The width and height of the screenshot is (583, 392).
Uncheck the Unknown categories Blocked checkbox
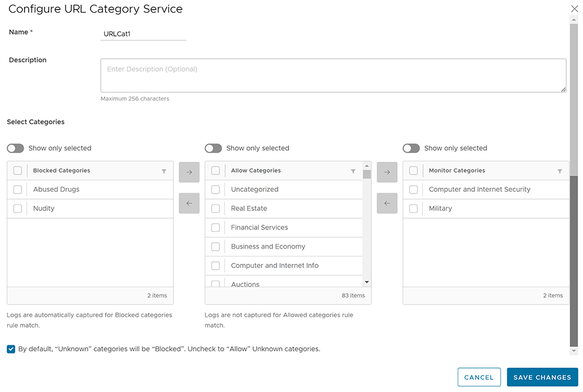coord(11,349)
